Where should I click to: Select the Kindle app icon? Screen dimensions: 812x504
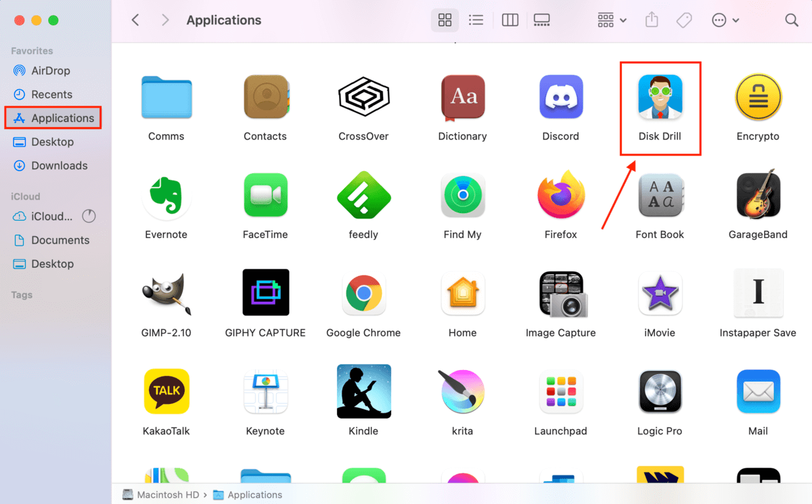pos(363,392)
